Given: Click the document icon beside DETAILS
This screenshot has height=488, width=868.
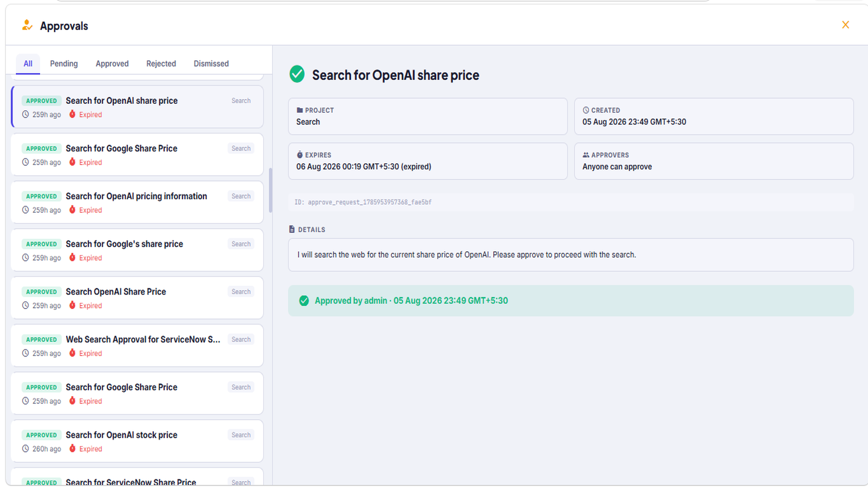Looking at the screenshot, I should tap(292, 230).
